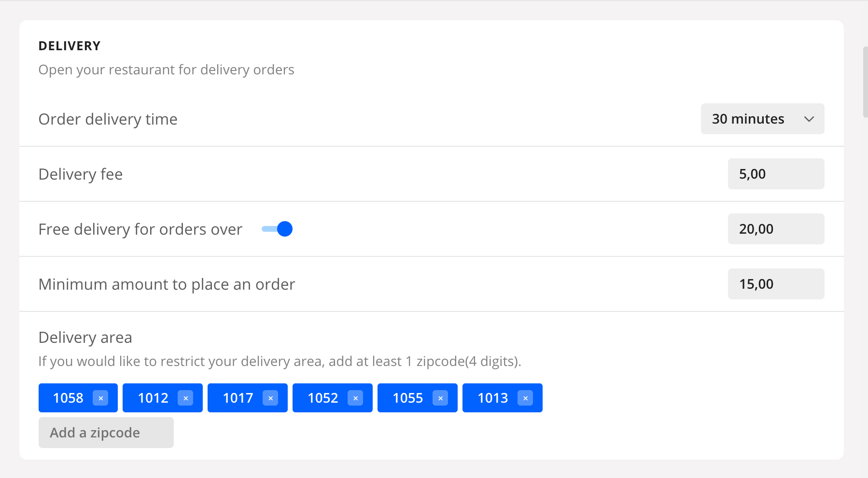Click the chevron next to 30 minutes
Image resolution: width=868 pixels, height=478 pixels.
coord(809,119)
